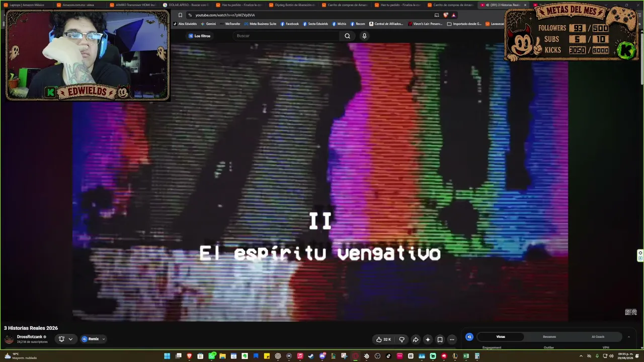Open the Recom bookmark
Viewport: 644px width, 362px height.
(x=358, y=24)
